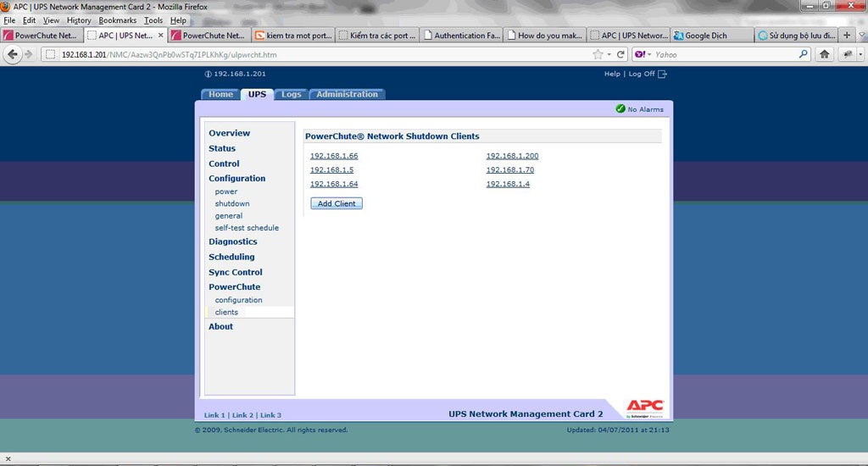This screenshot has height=466, width=868.
Task: Open the Bookmarks menu
Action: (117, 20)
